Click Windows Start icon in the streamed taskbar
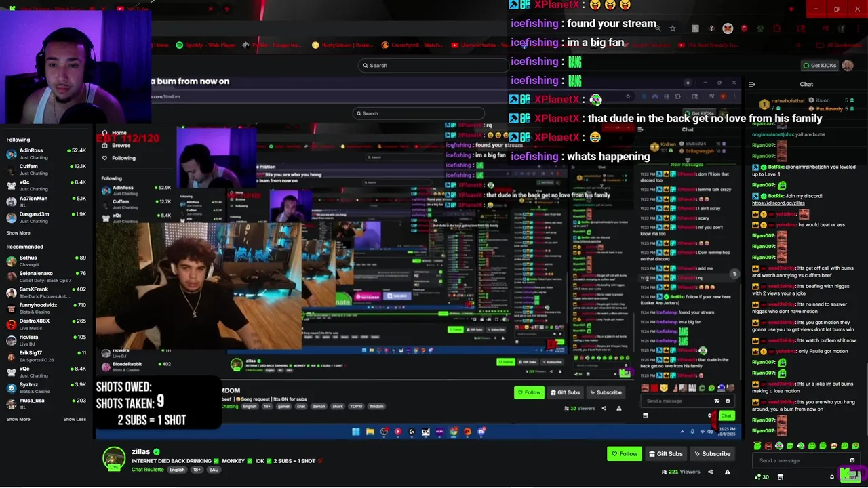The height and width of the screenshot is (488, 868). click(x=355, y=432)
